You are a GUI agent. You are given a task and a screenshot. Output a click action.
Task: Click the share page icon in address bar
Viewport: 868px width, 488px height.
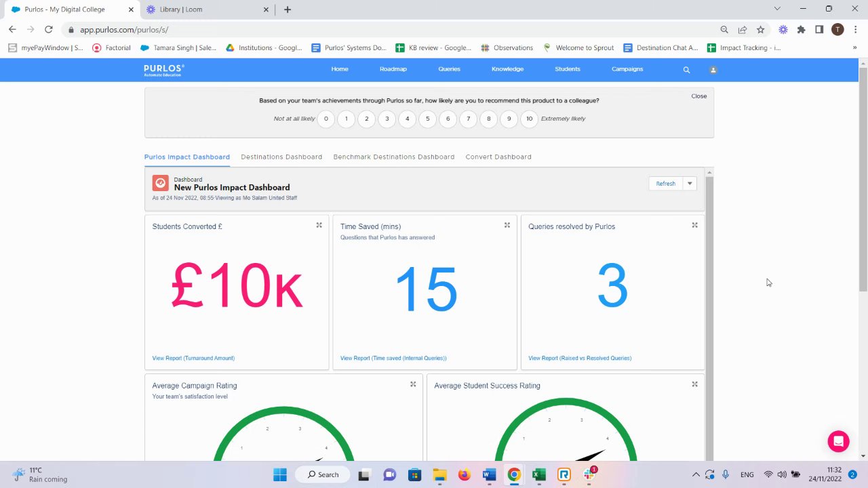click(743, 30)
